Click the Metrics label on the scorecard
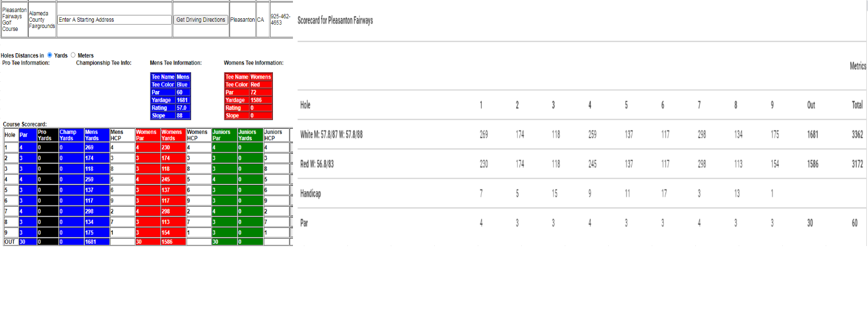The width and height of the screenshot is (868, 309). coord(858,66)
